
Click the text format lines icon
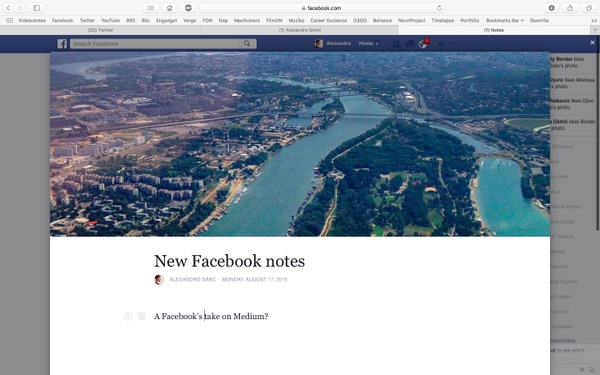(142, 316)
